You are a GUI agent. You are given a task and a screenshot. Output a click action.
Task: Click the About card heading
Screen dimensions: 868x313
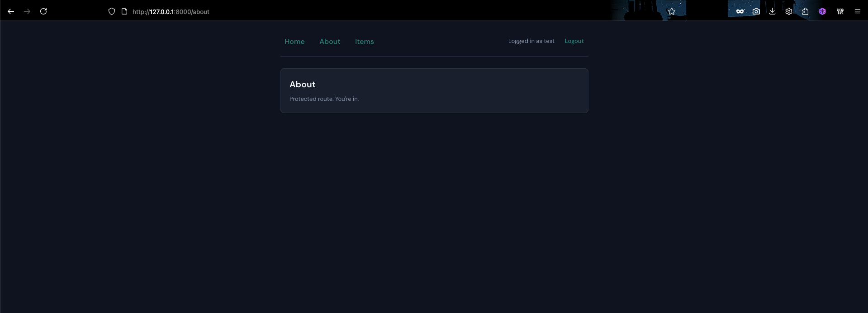pyautogui.click(x=303, y=84)
